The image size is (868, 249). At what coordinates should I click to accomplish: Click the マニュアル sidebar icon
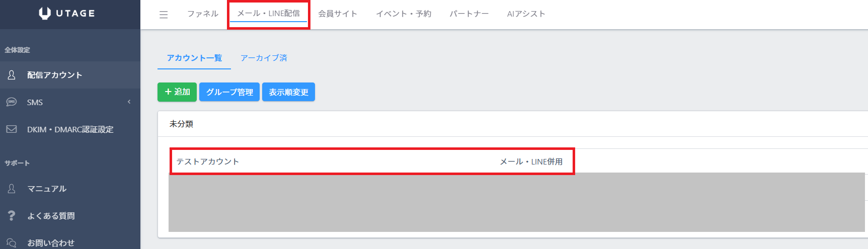coord(12,189)
